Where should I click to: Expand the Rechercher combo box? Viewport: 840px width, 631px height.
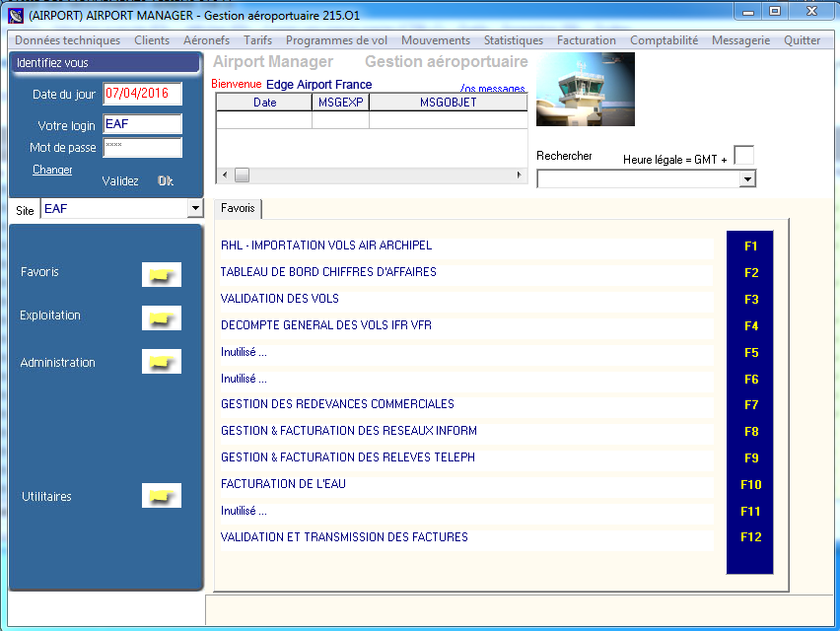coord(746,179)
